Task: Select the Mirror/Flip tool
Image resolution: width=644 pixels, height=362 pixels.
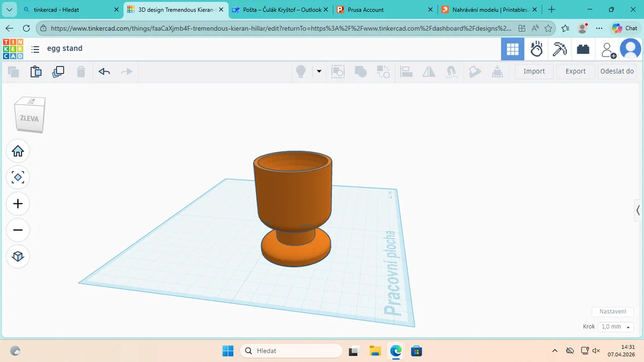Action: pos(429,71)
